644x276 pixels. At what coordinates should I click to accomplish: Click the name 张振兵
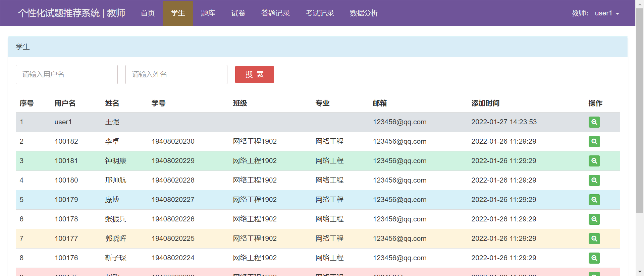116,219
